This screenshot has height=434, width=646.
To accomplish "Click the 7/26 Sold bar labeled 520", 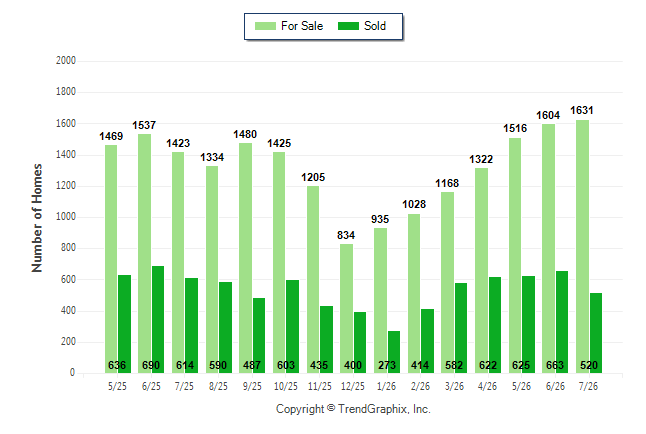I will (x=596, y=333).
